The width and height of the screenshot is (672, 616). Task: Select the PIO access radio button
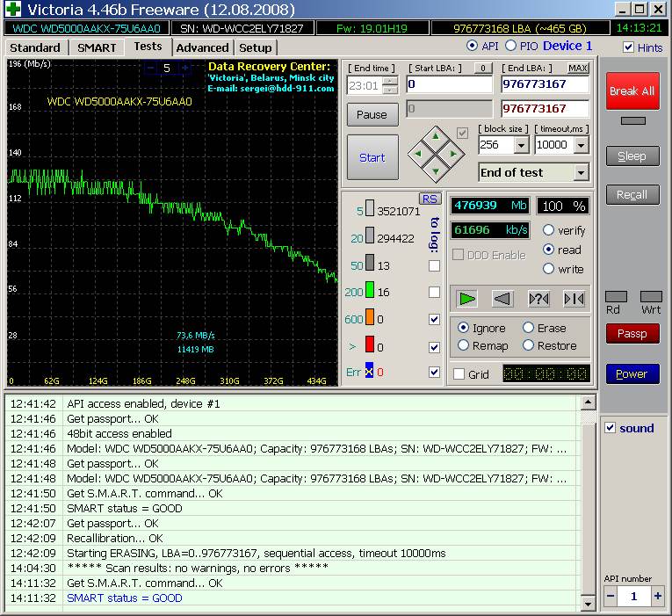click(x=510, y=46)
